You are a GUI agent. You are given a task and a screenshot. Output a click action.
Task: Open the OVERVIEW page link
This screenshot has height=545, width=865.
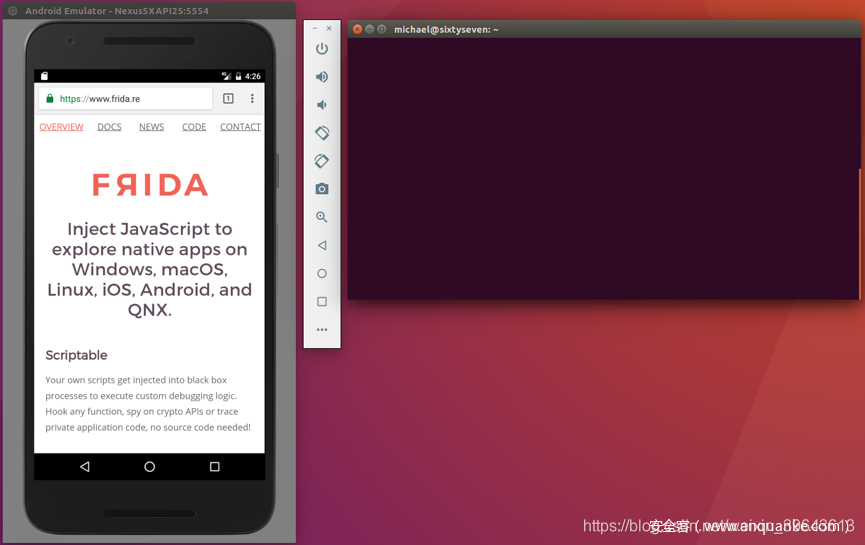pyautogui.click(x=61, y=127)
